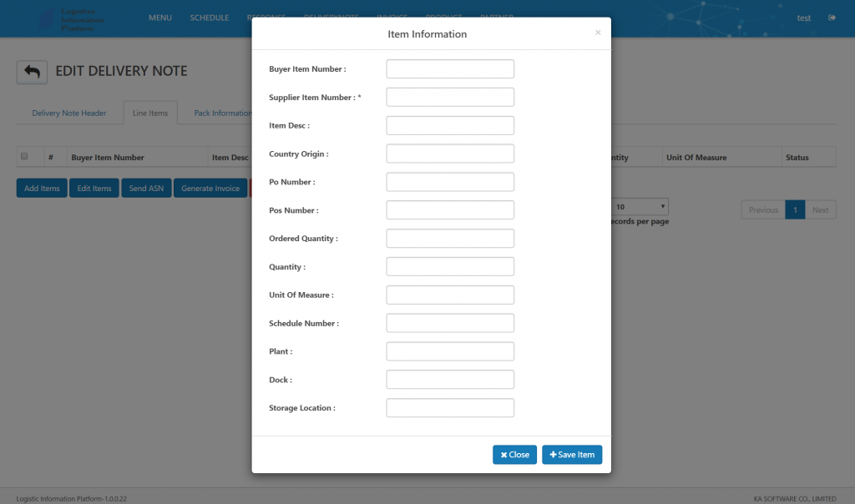Toggle the select-all checkbox in table header
855x504 pixels.
24,156
